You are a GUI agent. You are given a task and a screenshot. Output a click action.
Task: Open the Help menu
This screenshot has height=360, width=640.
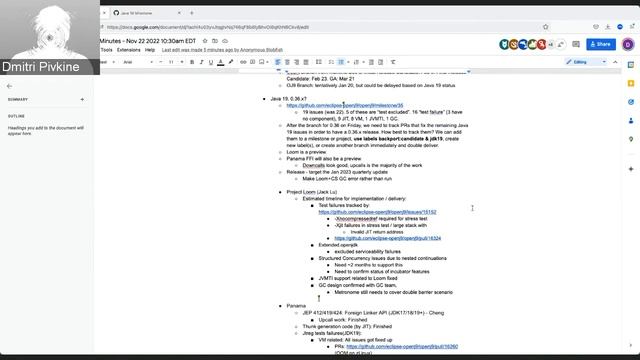[150, 50]
